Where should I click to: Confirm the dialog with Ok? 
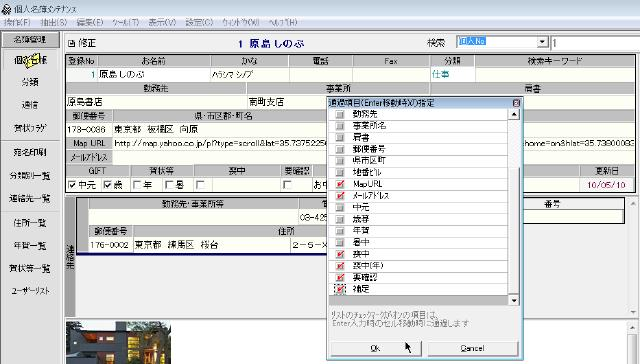click(376, 348)
